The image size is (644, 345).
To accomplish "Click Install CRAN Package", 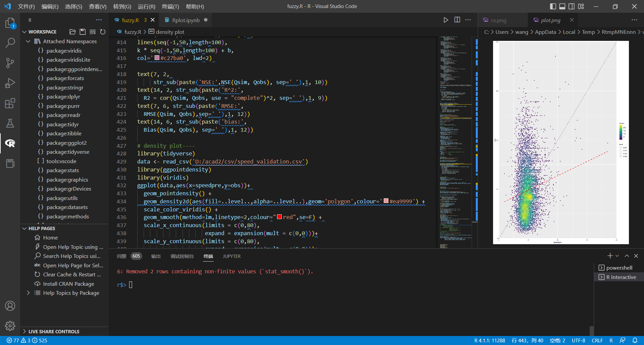I will 68,284.
